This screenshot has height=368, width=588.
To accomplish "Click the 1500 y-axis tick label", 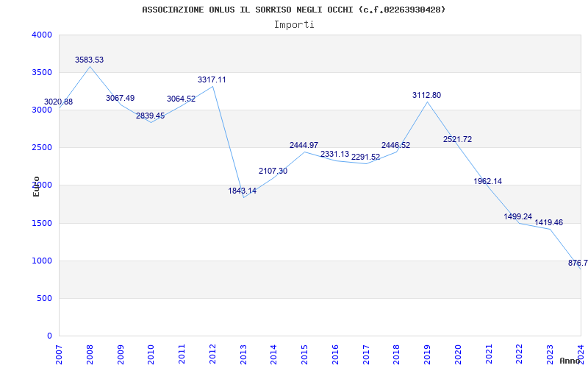I will 42,224.
